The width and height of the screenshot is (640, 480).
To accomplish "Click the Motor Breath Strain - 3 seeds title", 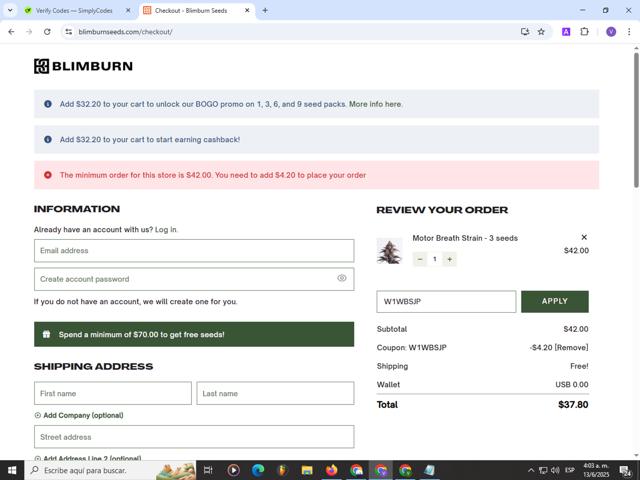I will (465, 238).
